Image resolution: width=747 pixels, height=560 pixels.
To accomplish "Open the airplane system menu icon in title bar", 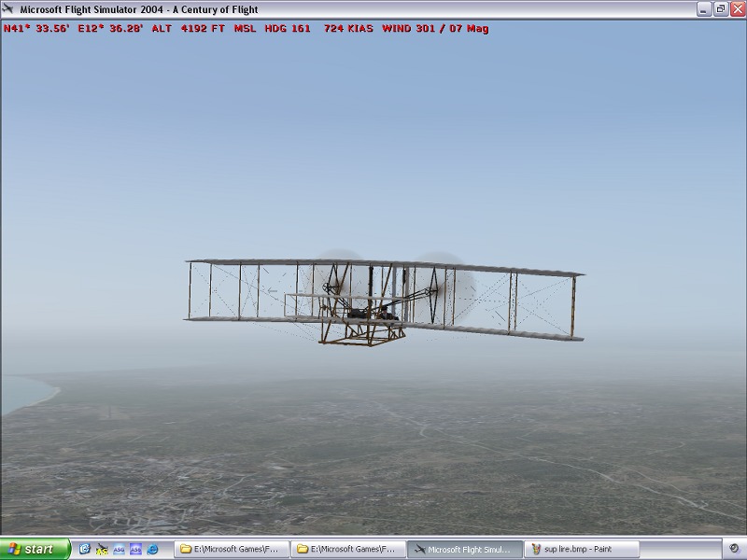I will [x=8, y=8].
